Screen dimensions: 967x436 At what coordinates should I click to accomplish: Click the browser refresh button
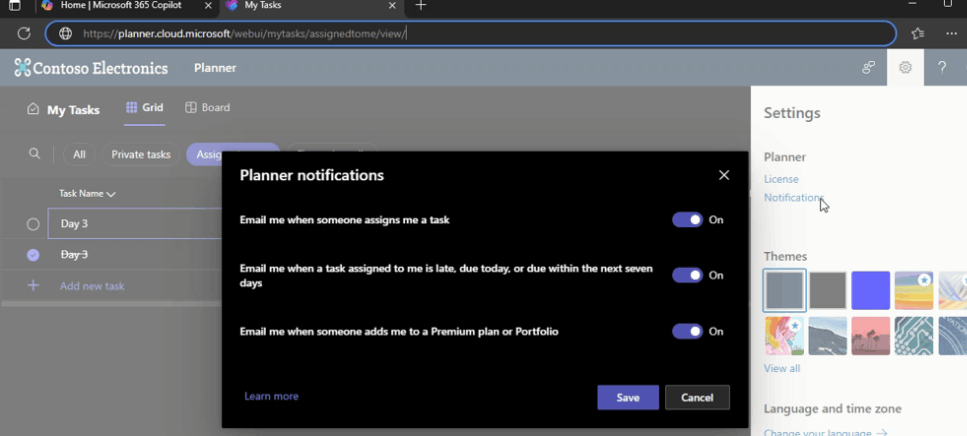coord(23,33)
